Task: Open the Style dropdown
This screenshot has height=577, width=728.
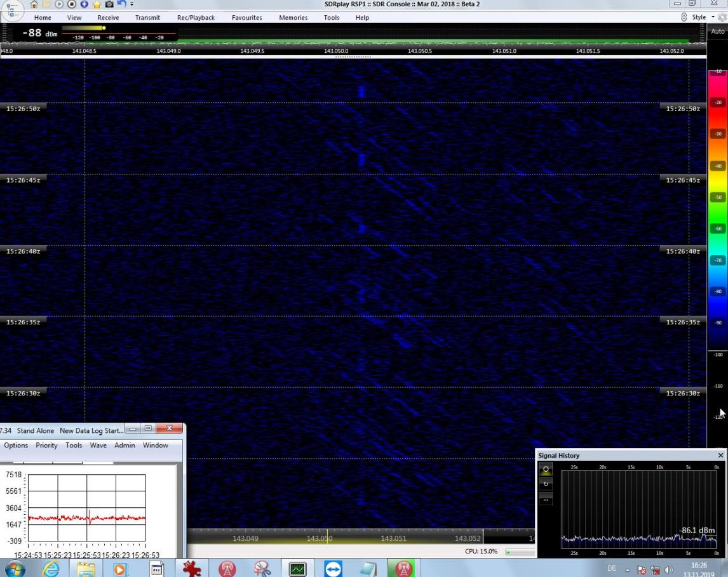Action: [x=703, y=17]
